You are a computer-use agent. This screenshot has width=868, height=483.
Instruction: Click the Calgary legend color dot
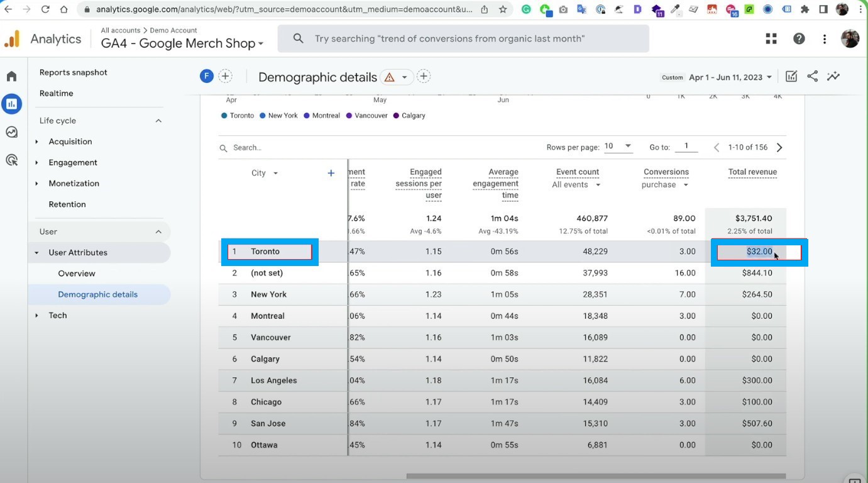pos(396,116)
